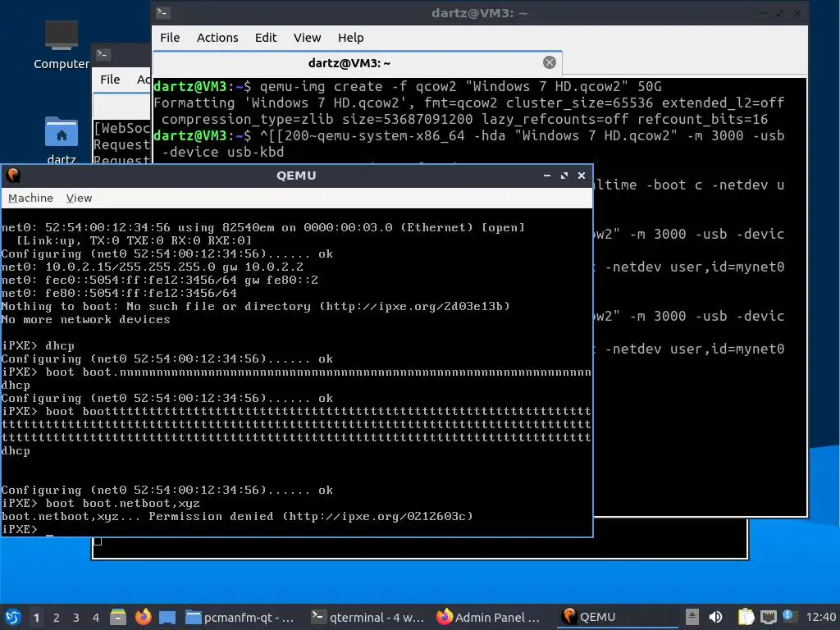This screenshot has height=630, width=840.
Task: Expand the removable media tray arrow
Action: (692, 617)
